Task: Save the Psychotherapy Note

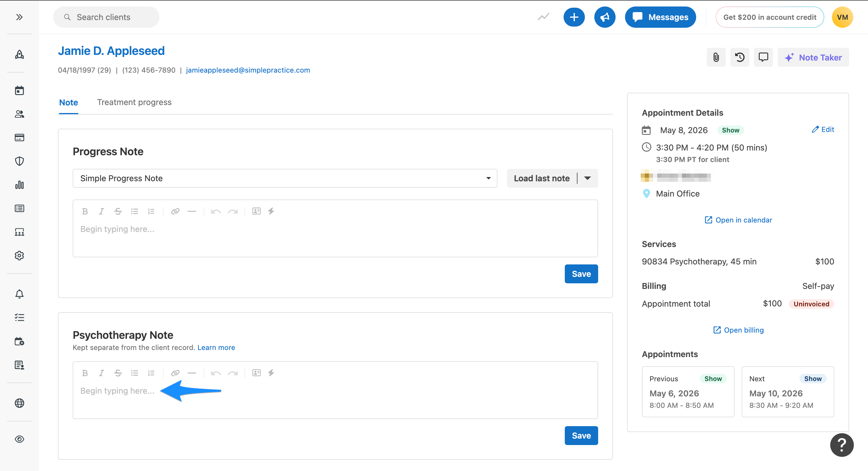Action: click(581, 436)
